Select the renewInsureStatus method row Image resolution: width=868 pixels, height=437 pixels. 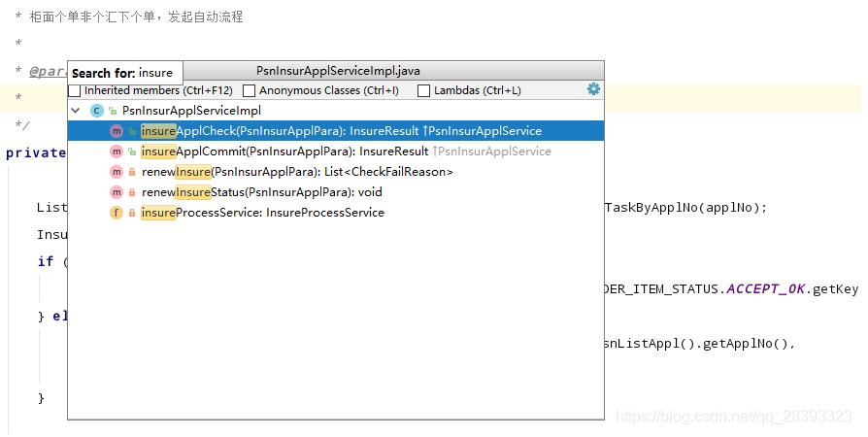pyautogui.click(x=336, y=192)
